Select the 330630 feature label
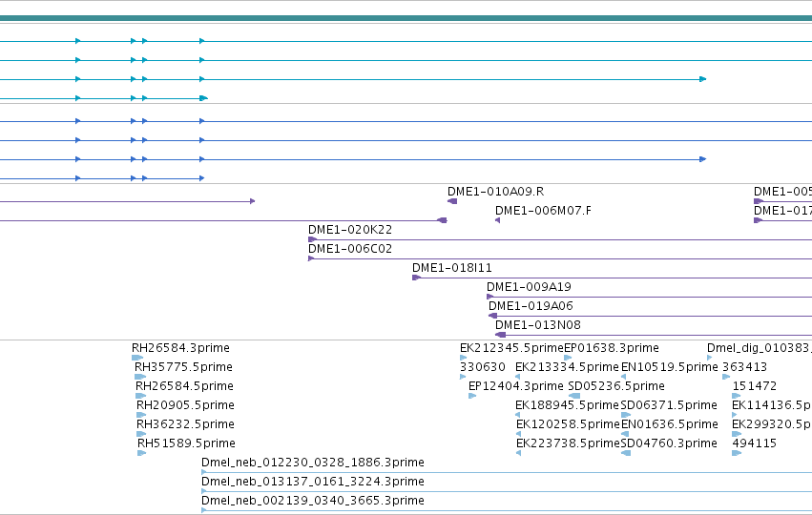The image size is (812, 515). coord(483,367)
